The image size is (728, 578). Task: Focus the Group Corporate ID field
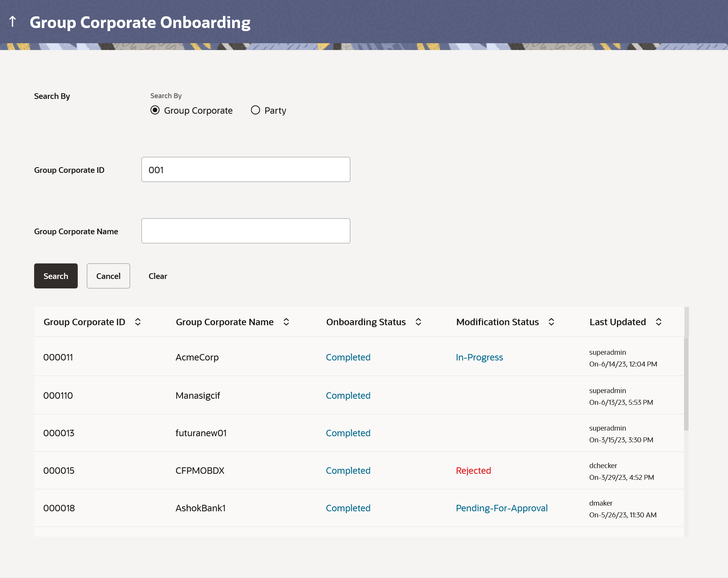click(246, 169)
